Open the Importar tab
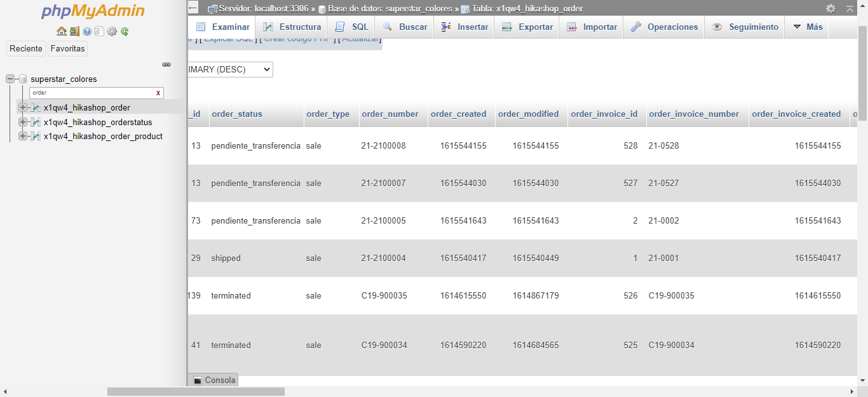Image resolution: width=868 pixels, height=397 pixels. pos(592,27)
